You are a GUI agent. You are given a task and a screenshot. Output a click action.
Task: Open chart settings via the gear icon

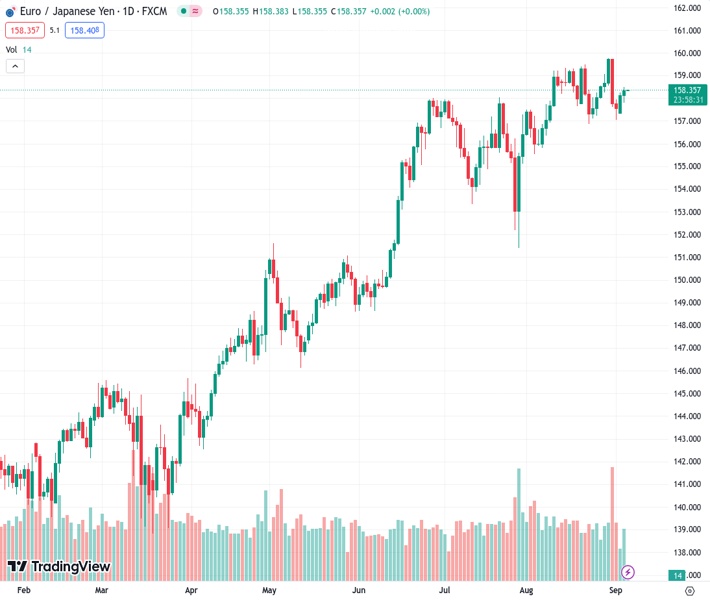click(690, 591)
